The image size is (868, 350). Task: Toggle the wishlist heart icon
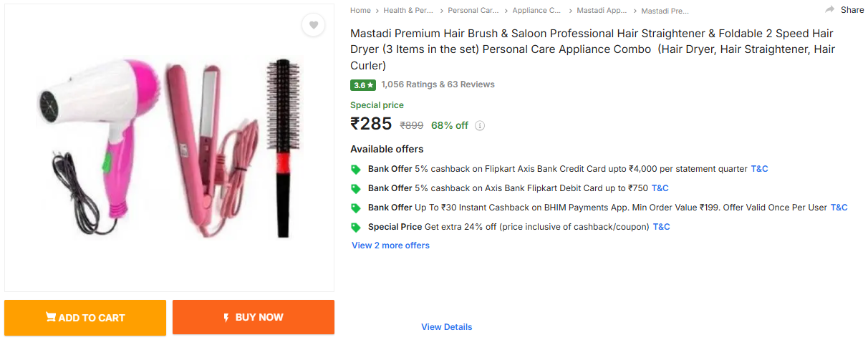click(313, 25)
